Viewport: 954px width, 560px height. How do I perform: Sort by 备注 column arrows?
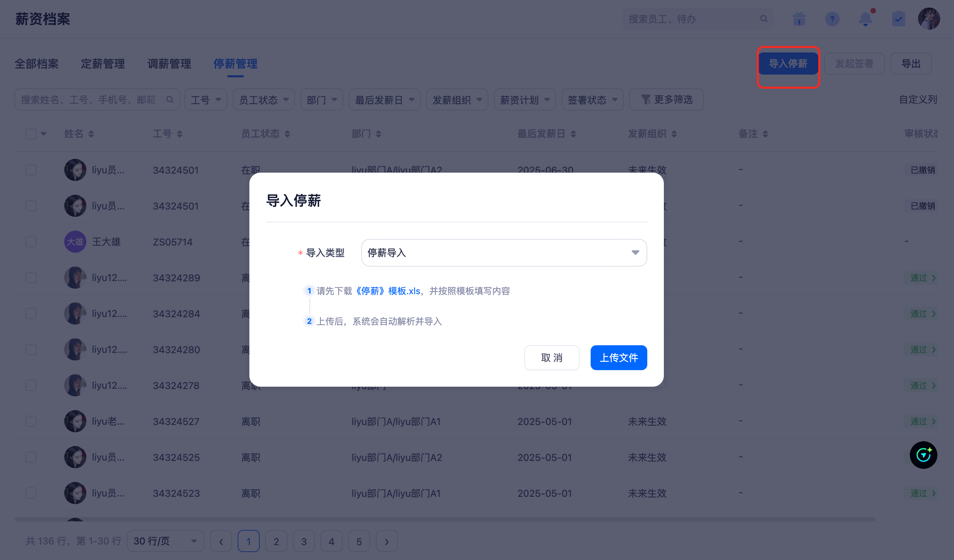click(765, 134)
